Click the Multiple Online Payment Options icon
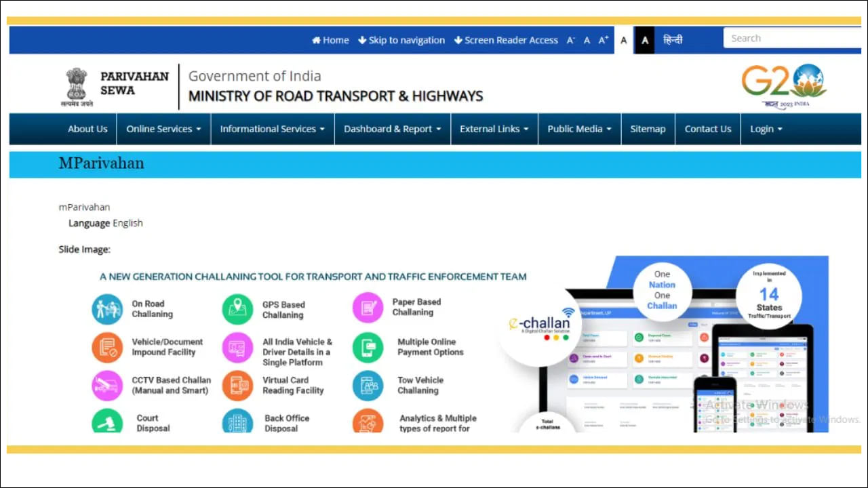 (368, 348)
